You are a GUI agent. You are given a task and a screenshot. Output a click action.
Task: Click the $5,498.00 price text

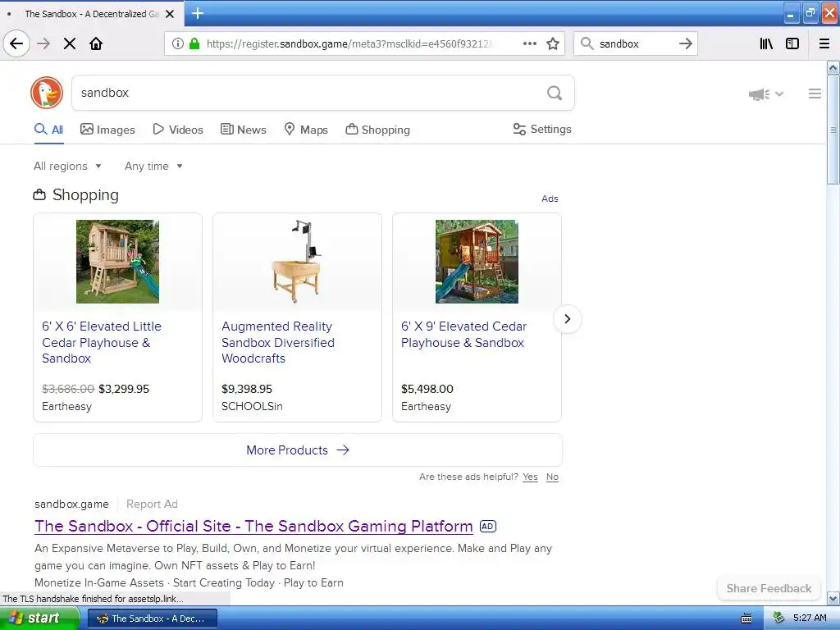[427, 389]
